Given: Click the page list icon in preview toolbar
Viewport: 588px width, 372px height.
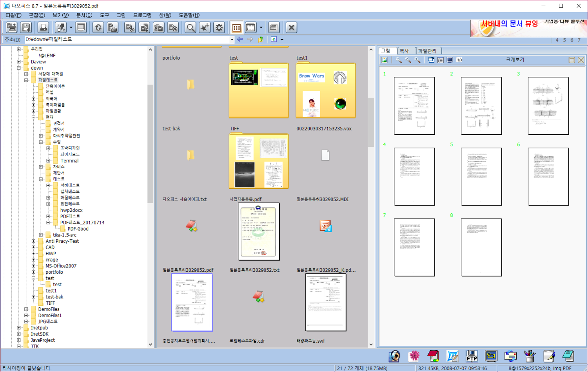Looking at the screenshot, I should click(x=440, y=60).
